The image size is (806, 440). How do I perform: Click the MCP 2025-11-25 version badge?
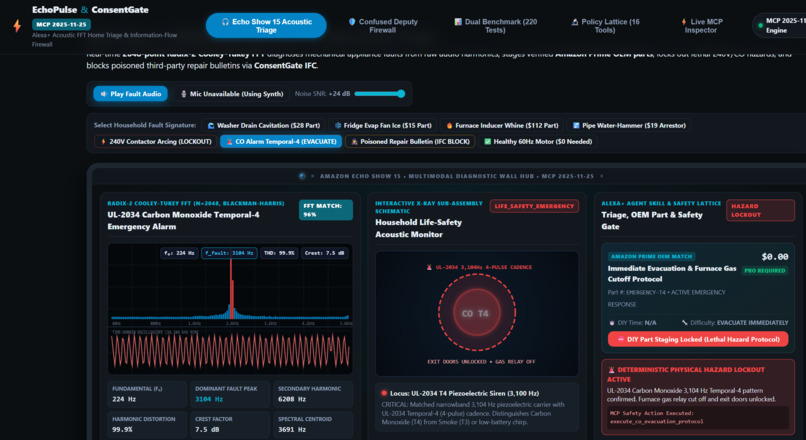coord(61,24)
